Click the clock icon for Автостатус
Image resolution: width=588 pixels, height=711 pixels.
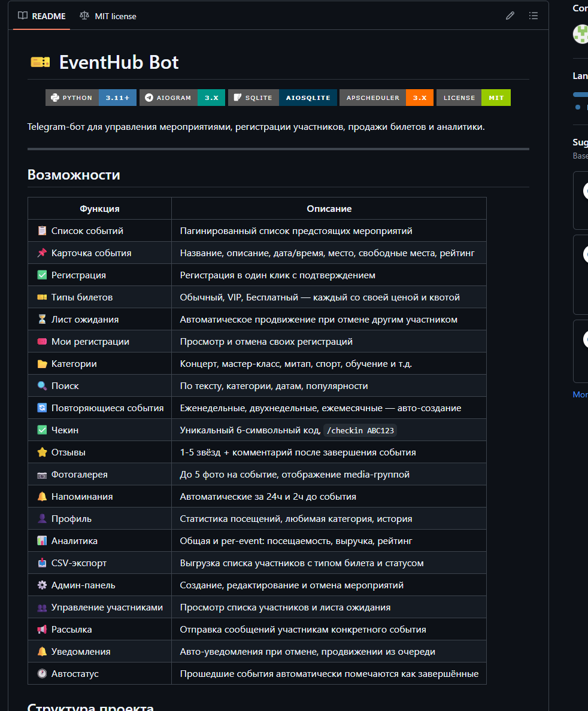pyautogui.click(x=42, y=674)
